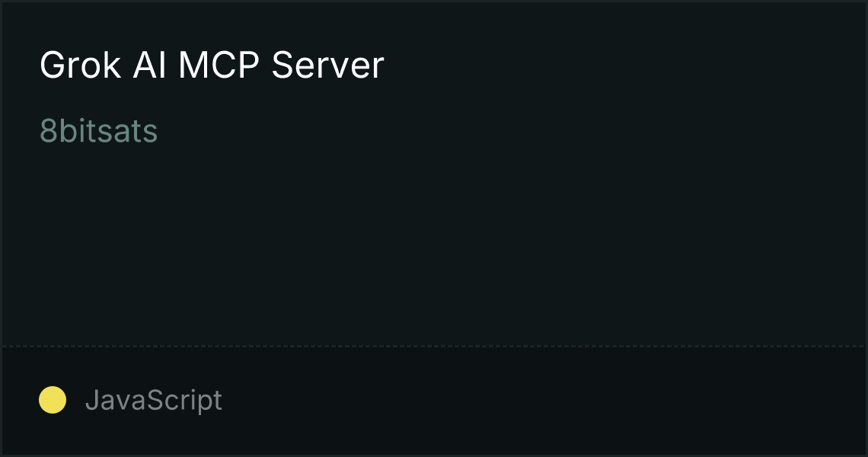Click the dashed divider above the footer
The image size is (868, 457).
(x=434, y=347)
